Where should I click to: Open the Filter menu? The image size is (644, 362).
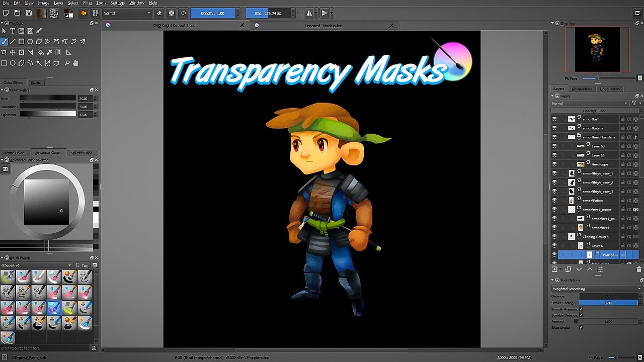pos(88,3)
